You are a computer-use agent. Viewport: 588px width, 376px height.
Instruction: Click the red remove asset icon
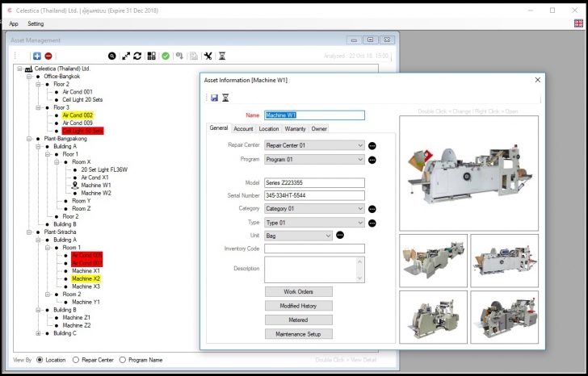tap(48, 56)
